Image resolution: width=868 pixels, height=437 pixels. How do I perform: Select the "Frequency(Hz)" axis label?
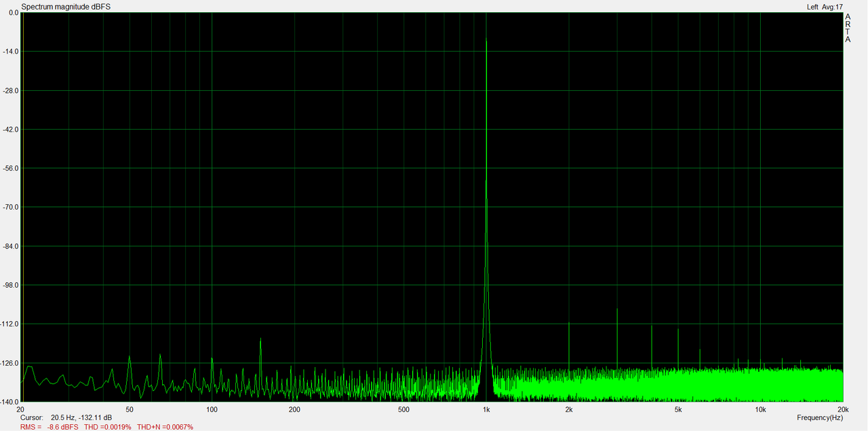pyautogui.click(x=820, y=418)
